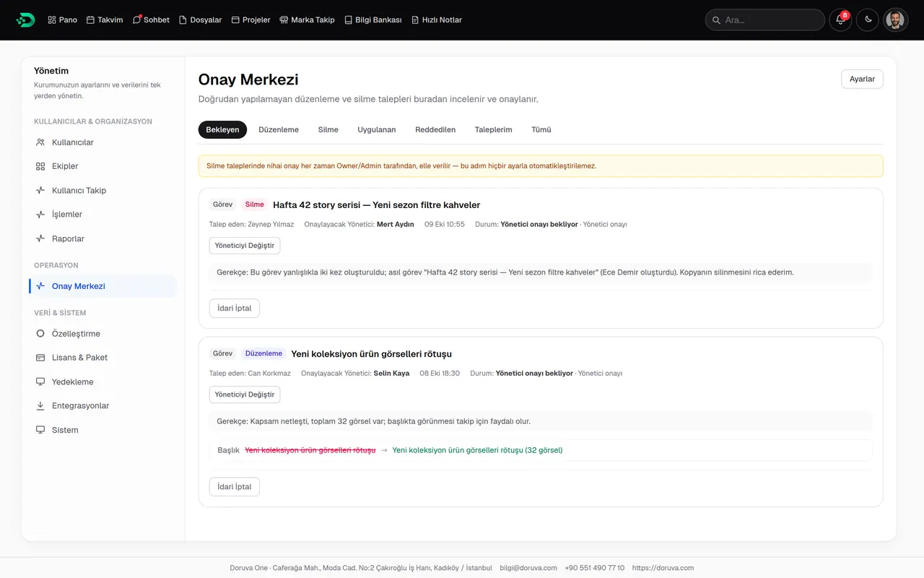Click Yöneticiyi Değiştir on rötuşu request
The image size is (924, 578).
tap(245, 394)
